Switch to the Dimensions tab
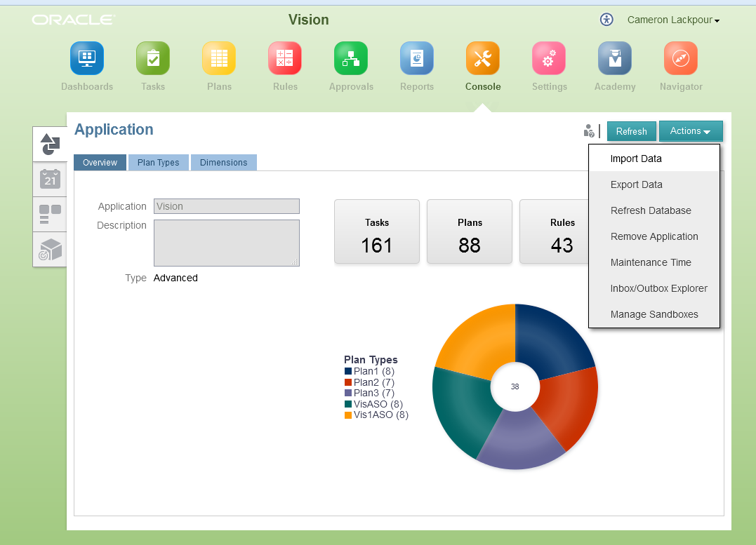This screenshot has width=756, height=545. [x=224, y=163]
